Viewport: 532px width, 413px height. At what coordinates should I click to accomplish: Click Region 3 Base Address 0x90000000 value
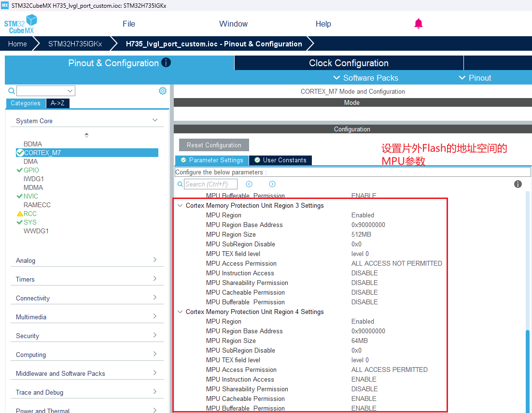368,225
